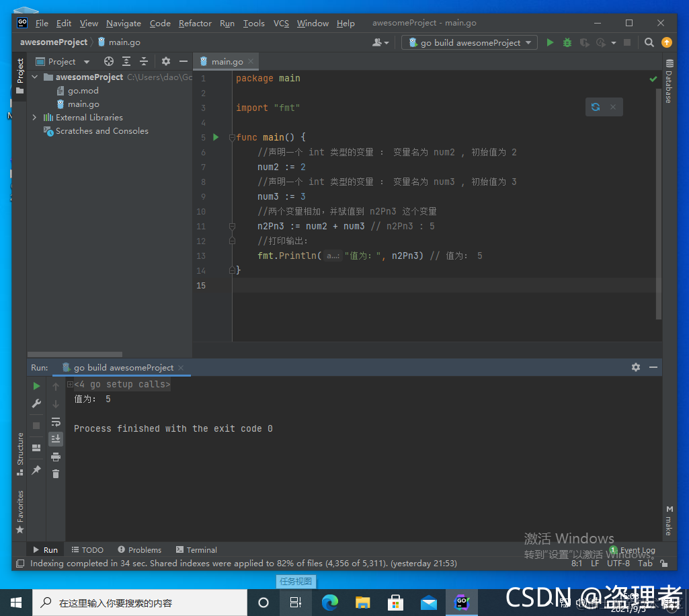Open the Database tool window
689x616 pixels.
coord(670,81)
